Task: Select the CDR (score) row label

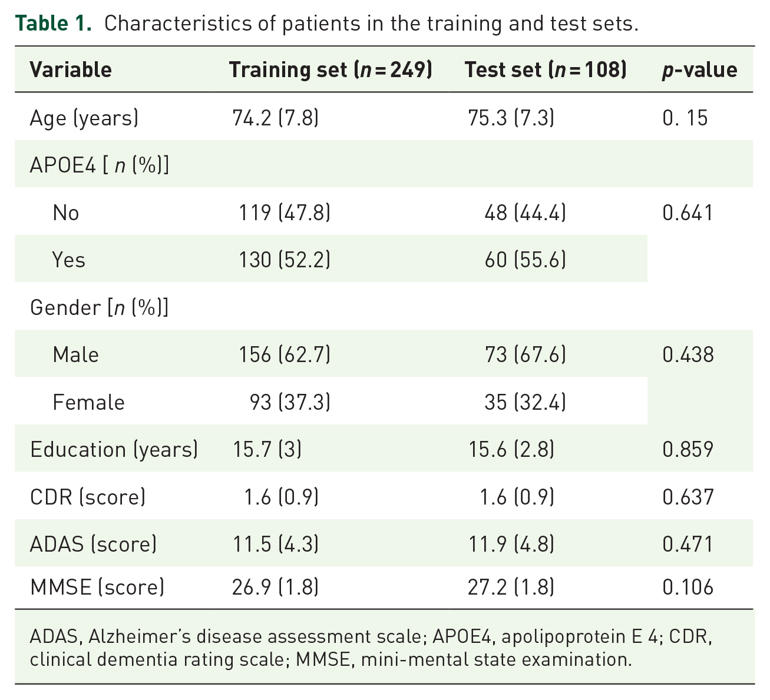Action: point(87,497)
